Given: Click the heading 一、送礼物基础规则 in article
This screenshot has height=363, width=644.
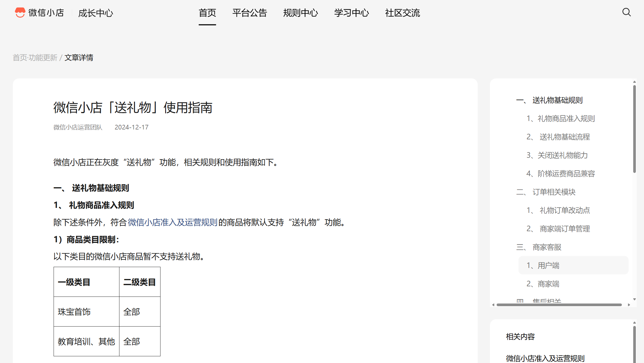Looking at the screenshot, I should point(91,188).
